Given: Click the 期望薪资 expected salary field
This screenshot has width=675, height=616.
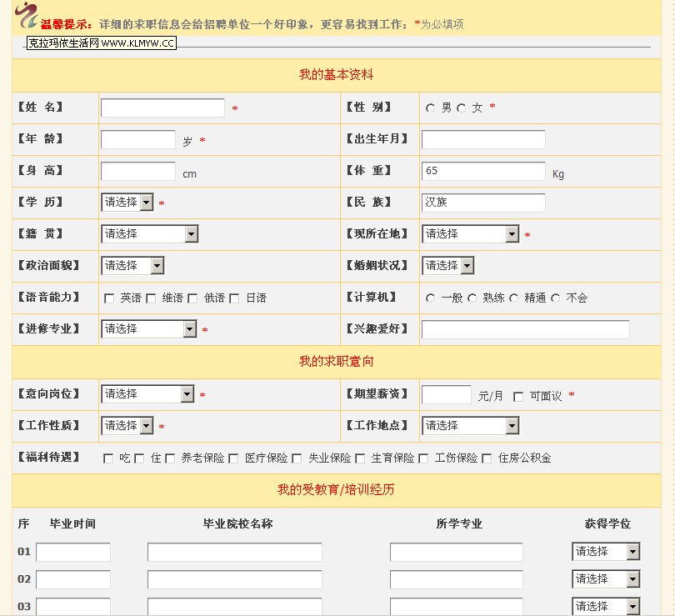Looking at the screenshot, I should [x=446, y=394].
